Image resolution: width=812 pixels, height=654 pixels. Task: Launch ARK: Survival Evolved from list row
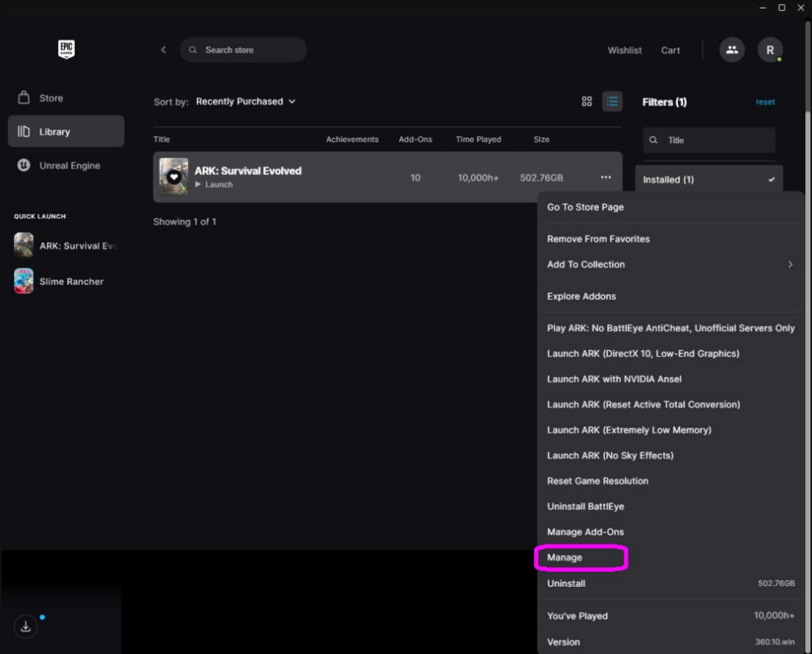click(x=214, y=184)
